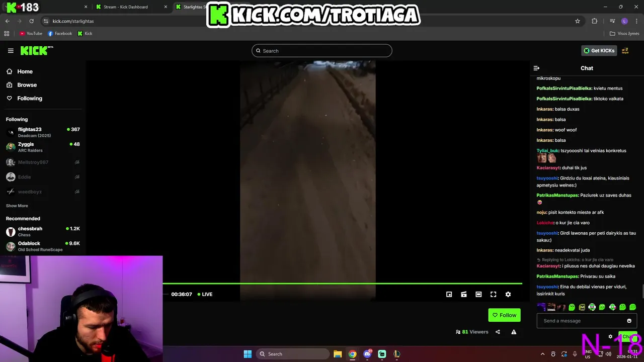Open Eddie channel in following list
The image size is (644, 362).
43,177
